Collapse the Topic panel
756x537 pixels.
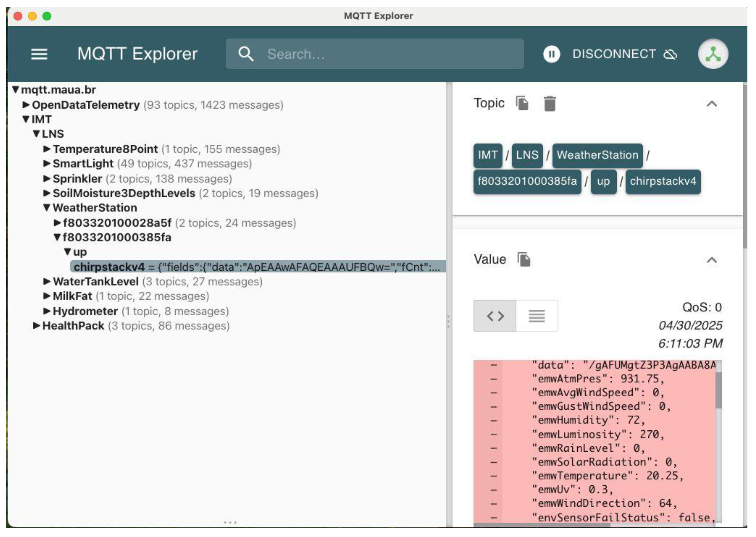(x=712, y=104)
